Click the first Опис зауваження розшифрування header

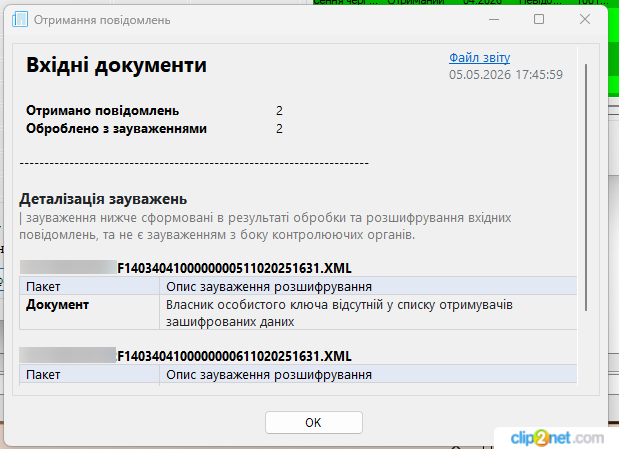(269, 286)
